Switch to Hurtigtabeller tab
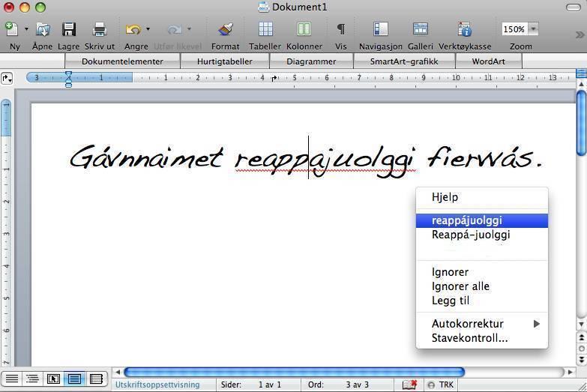587x392 pixels. [225, 61]
